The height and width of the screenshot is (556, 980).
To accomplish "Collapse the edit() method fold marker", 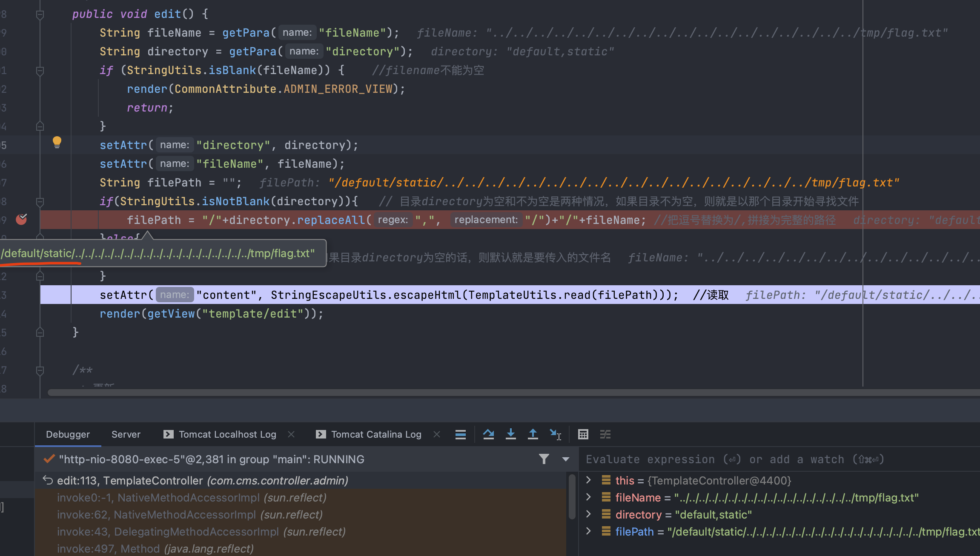I will pos(40,15).
